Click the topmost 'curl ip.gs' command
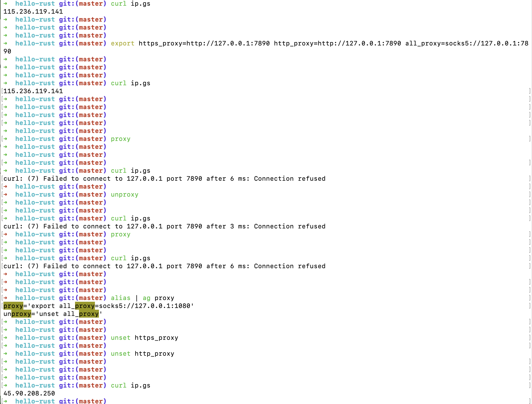Viewport: 532px width, 404px height. (x=130, y=4)
